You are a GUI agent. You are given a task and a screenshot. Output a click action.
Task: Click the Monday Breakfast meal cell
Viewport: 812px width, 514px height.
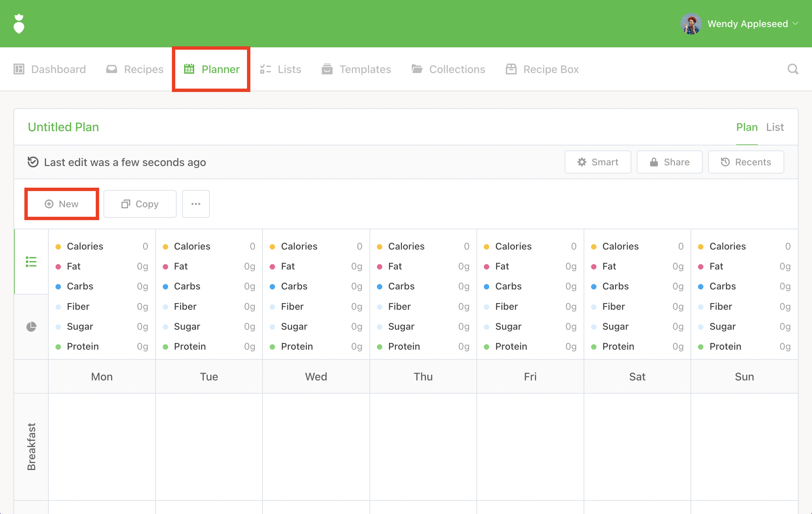(x=101, y=446)
